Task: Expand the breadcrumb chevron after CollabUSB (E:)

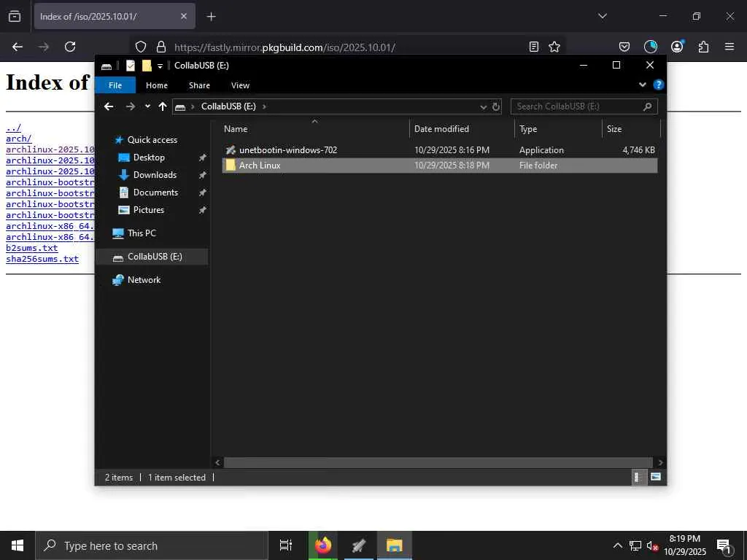Action: click(x=264, y=106)
